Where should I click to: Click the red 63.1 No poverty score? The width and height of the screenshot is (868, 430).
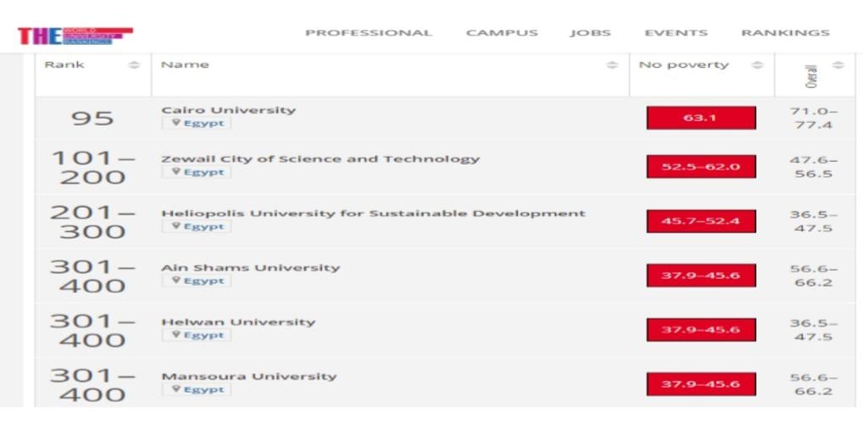700,118
